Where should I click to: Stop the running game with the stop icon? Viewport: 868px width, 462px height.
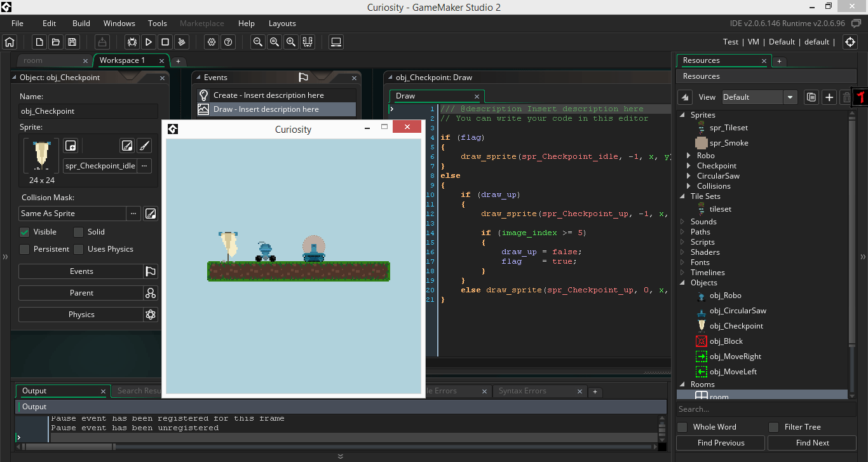[x=165, y=42]
